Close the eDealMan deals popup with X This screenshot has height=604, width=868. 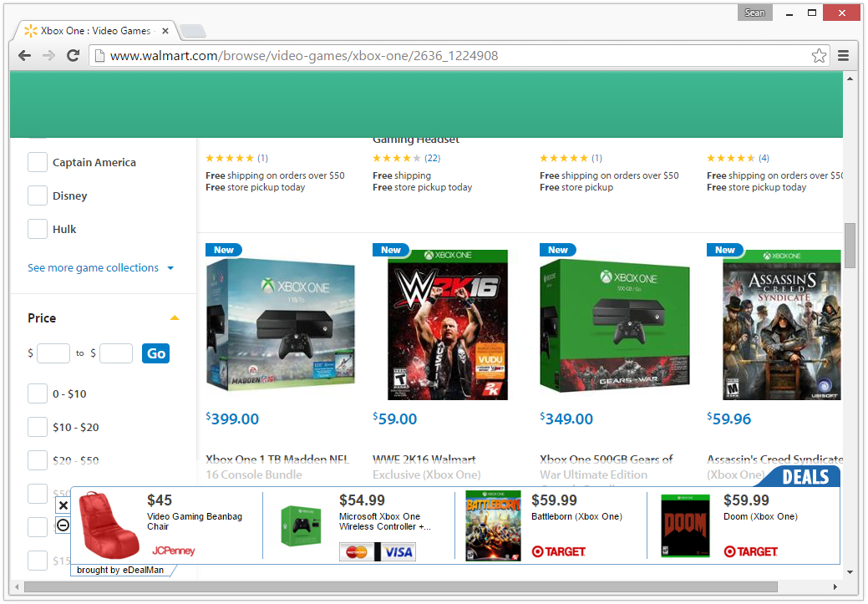coord(63,505)
